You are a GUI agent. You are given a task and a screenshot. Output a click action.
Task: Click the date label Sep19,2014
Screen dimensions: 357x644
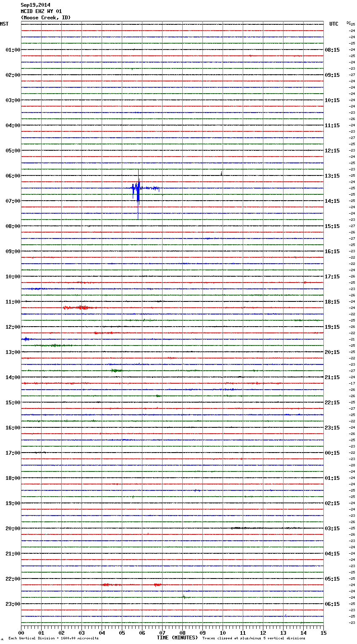[35, 5]
